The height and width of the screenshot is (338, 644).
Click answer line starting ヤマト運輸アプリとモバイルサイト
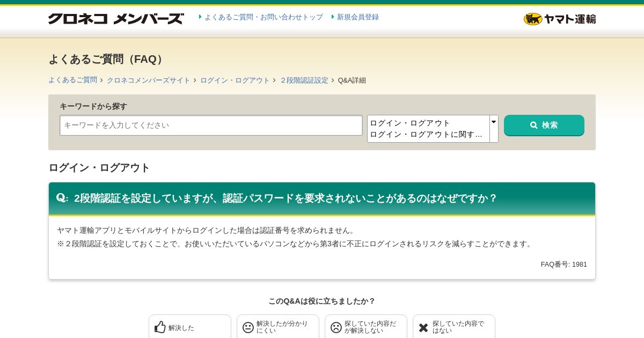207,230
